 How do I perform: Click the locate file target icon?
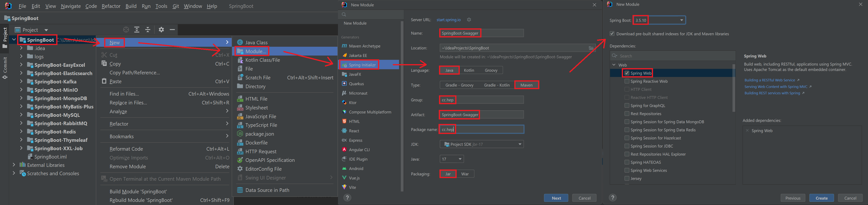coord(126,30)
